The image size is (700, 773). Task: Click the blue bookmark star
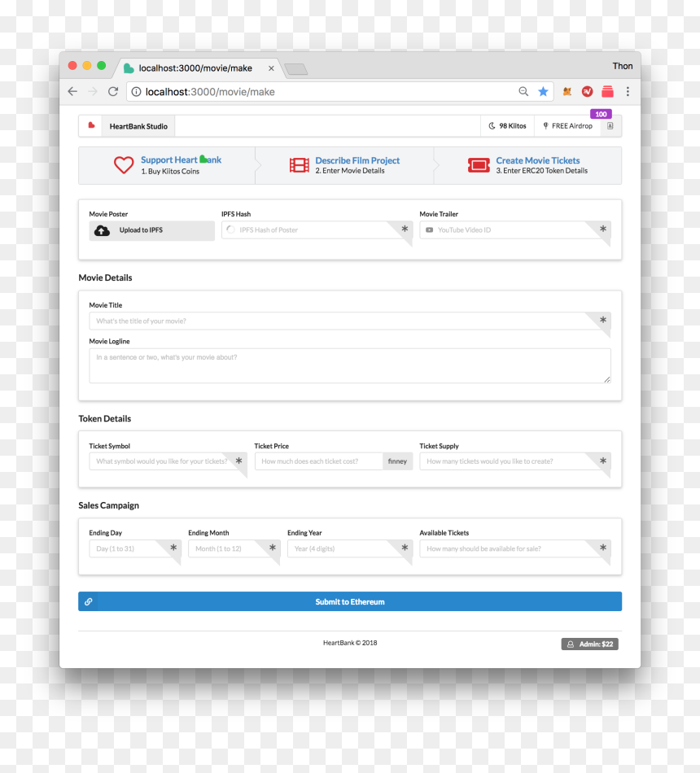click(543, 91)
